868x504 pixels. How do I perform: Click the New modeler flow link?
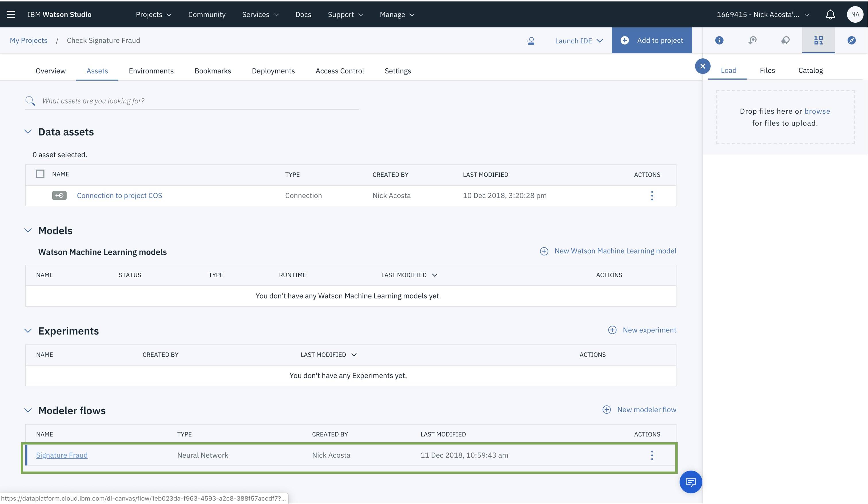pyautogui.click(x=647, y=409)
